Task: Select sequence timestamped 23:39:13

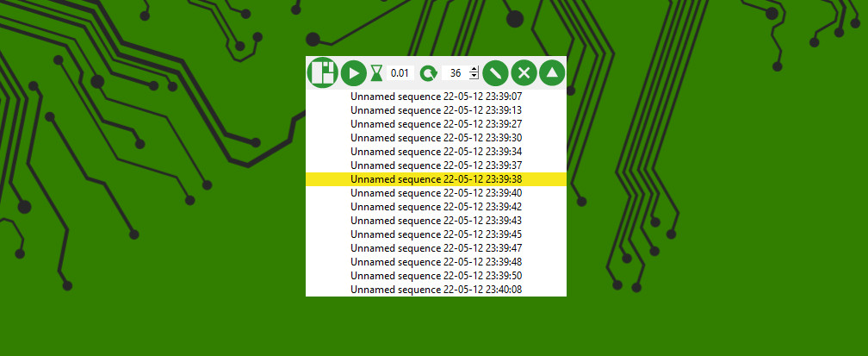Action: tap(437, 109)
